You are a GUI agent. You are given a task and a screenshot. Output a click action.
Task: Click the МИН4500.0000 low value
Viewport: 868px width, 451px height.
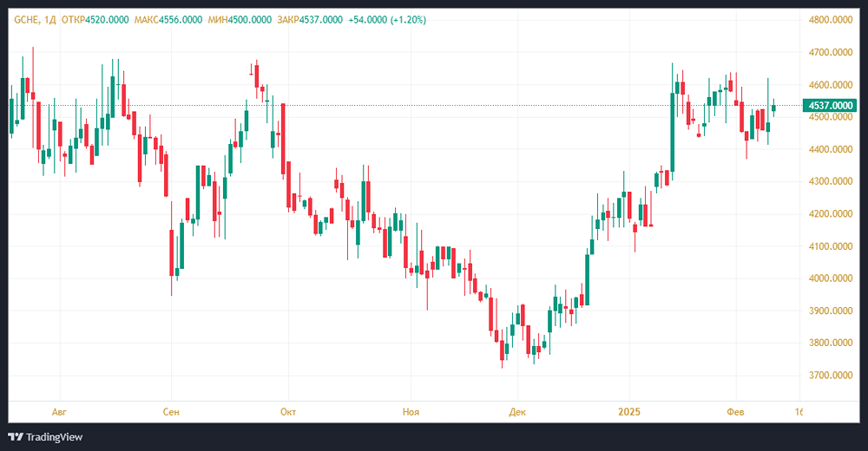[240, 20]
